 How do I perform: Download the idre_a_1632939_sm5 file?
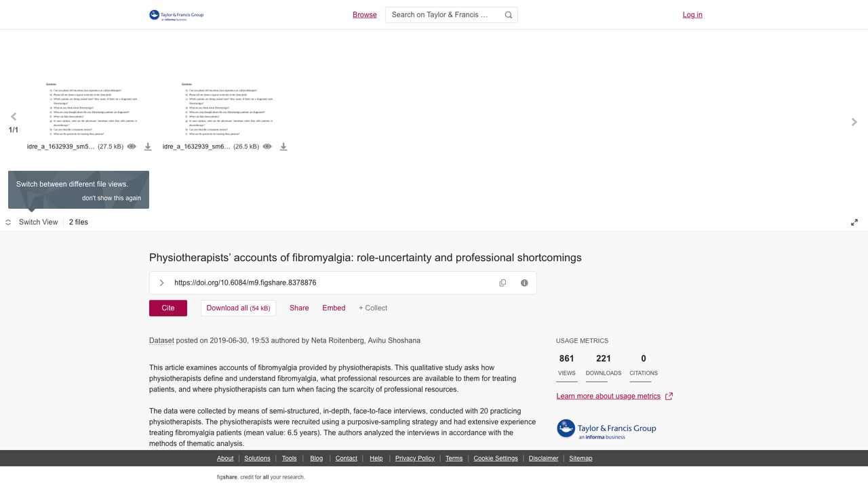(148, 146)
